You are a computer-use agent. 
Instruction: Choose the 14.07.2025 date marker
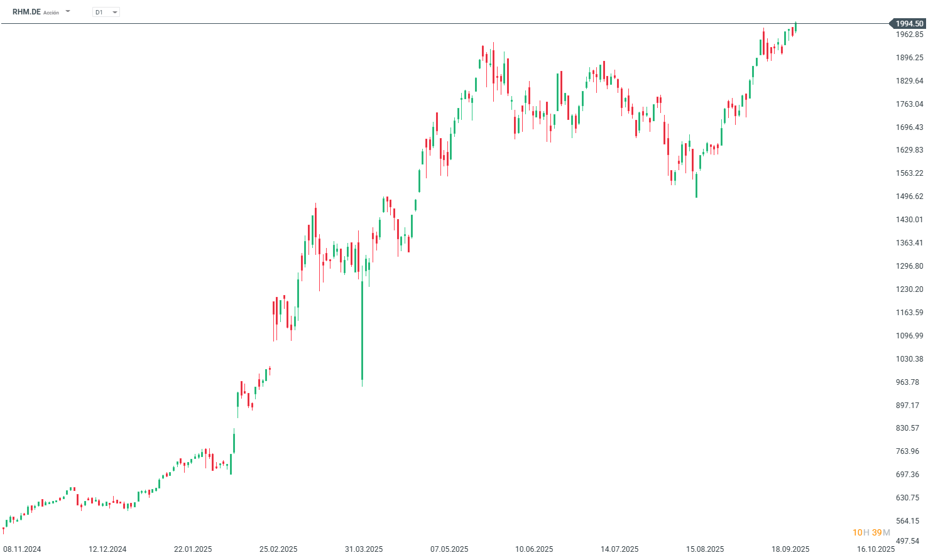[x=619, y=549]
